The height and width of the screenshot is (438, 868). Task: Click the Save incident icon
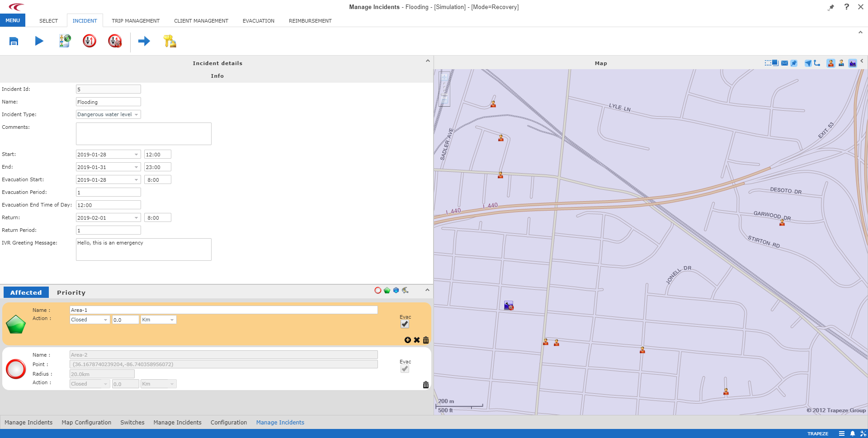[x=14, y=41]
